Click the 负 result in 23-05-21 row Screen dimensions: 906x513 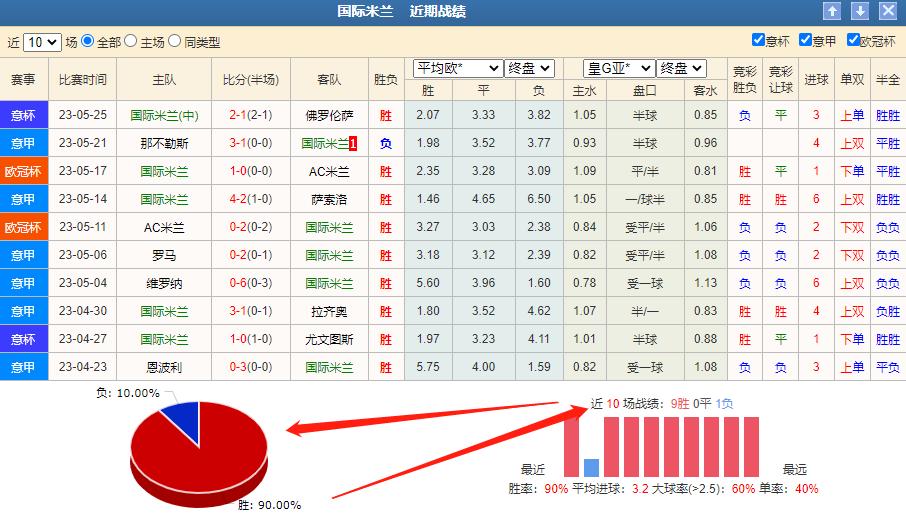(x=386, y=143)
